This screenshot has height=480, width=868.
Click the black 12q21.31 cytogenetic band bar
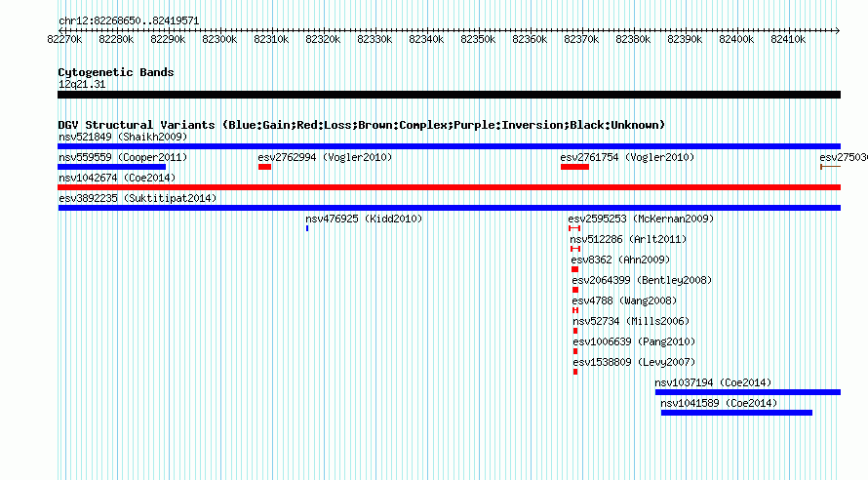click(449, 95)
